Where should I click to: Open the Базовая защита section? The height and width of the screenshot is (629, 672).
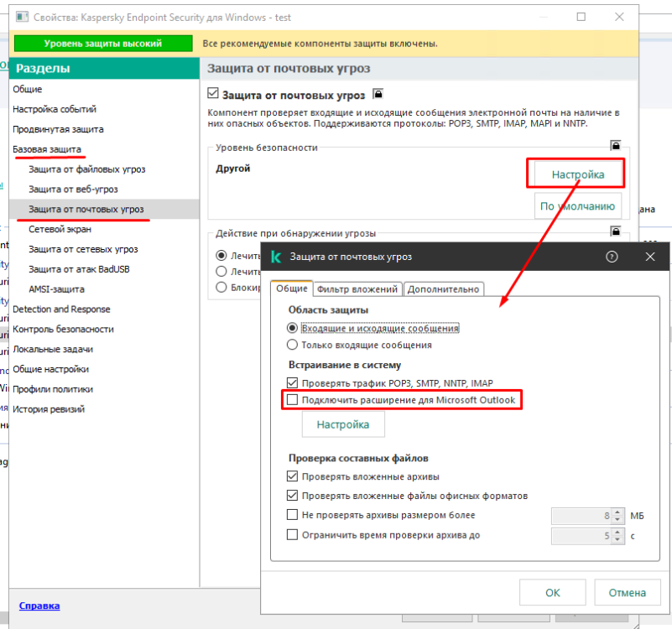click(47, 149)
